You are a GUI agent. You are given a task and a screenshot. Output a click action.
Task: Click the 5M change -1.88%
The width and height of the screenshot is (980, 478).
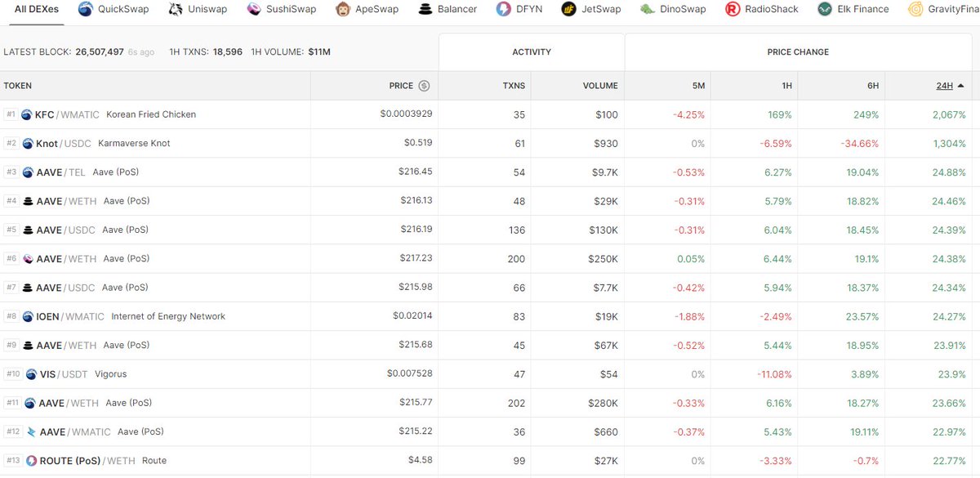tap(688, 316)
